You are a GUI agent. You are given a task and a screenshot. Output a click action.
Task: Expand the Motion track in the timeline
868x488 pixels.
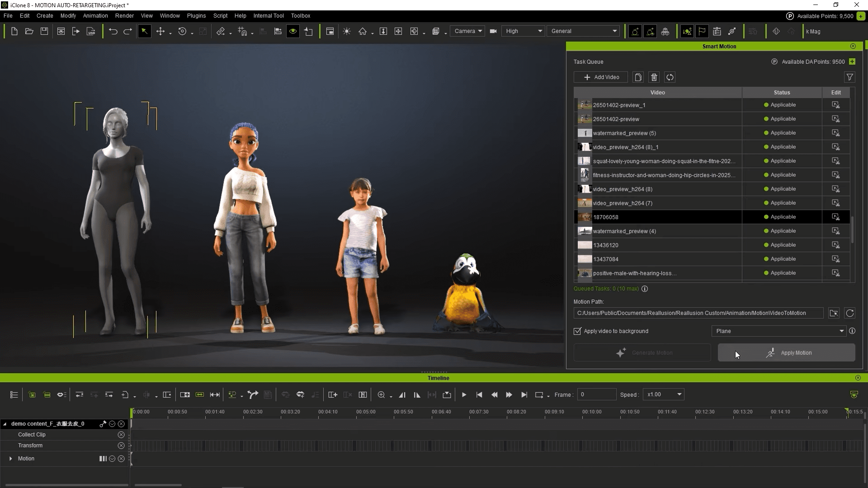coord(10,458)
